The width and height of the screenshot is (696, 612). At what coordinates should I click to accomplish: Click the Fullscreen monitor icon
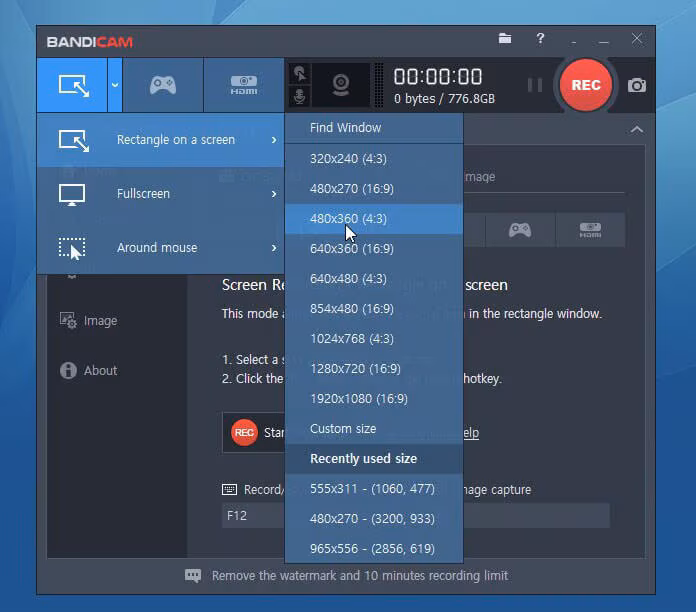[x=72, y=195]
